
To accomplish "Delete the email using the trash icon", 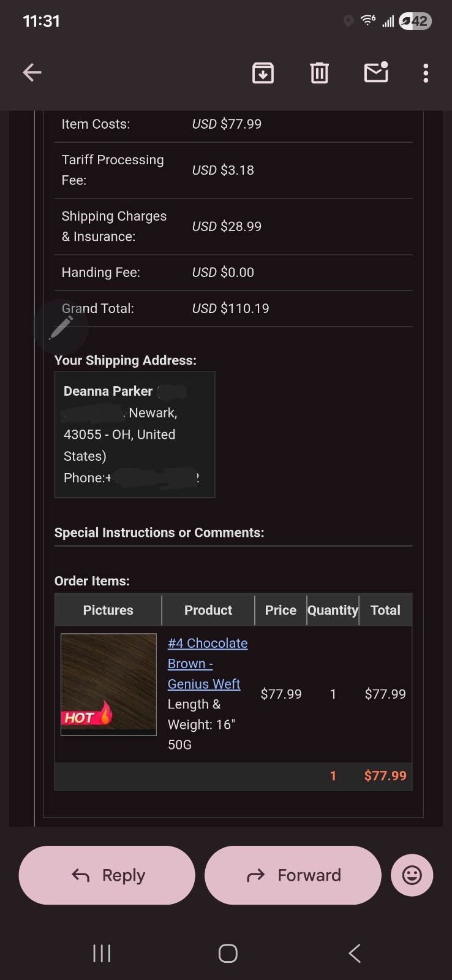I will coord(319,73).
